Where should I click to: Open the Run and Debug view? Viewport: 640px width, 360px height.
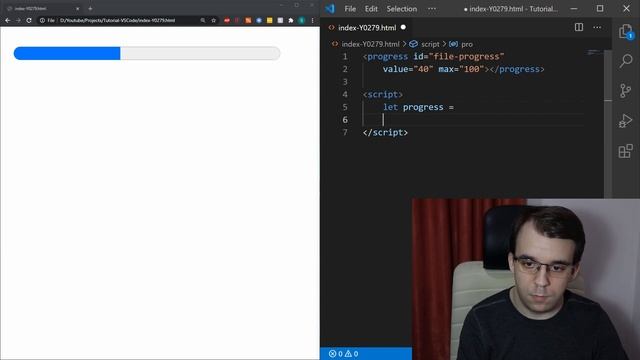(625, 121)
